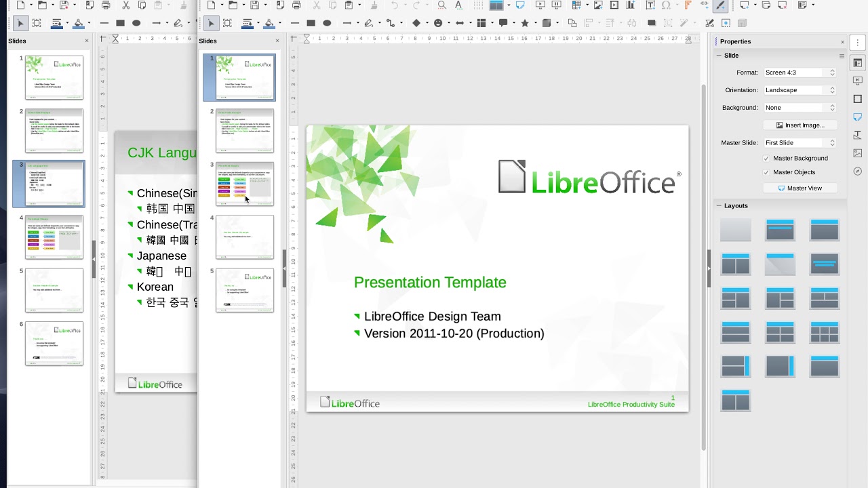Close Slides panel in front window
The width and height of the screenshot is (868, 488).
277,41
